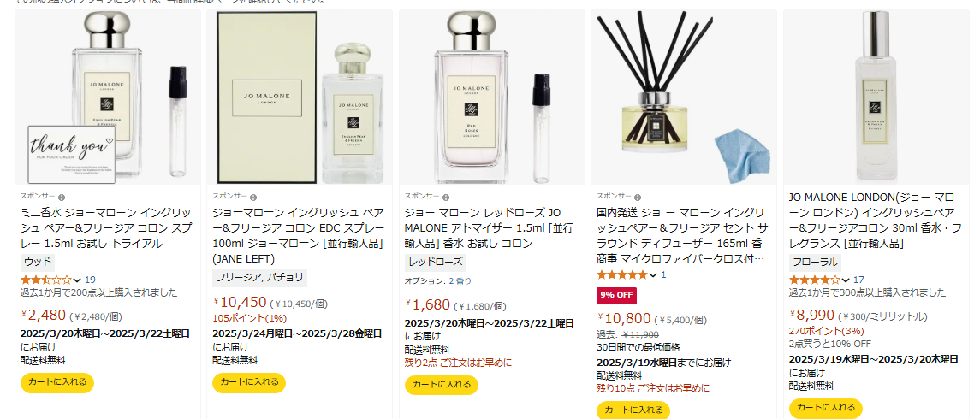Viewport: 980px width, 419px height.
Task: Click sponsor info icon on the mini perfume listing
Action: coord(62,198)
